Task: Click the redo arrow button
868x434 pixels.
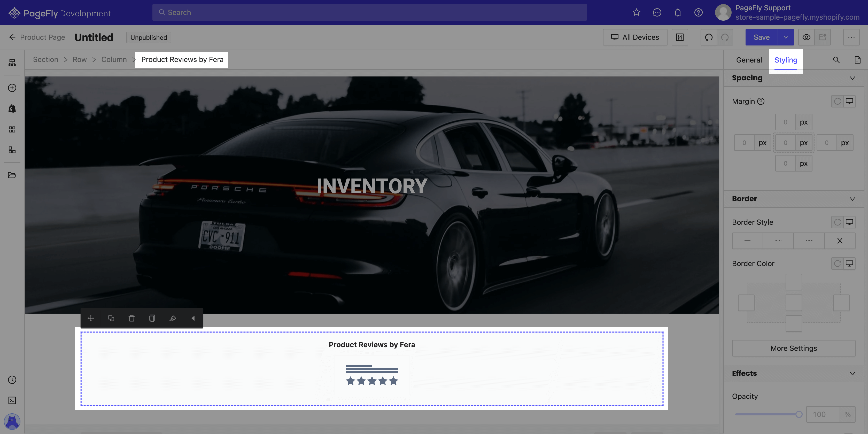Action: tap(725, 37)
